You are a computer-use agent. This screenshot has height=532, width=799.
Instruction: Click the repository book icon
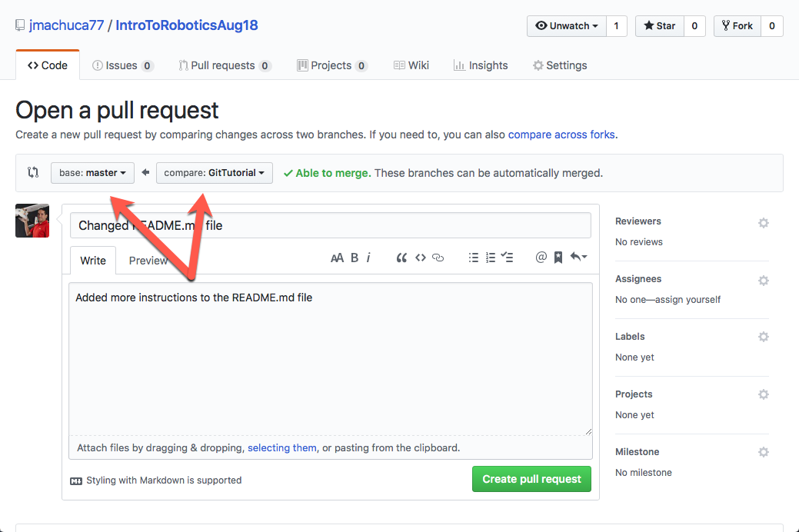20,25
